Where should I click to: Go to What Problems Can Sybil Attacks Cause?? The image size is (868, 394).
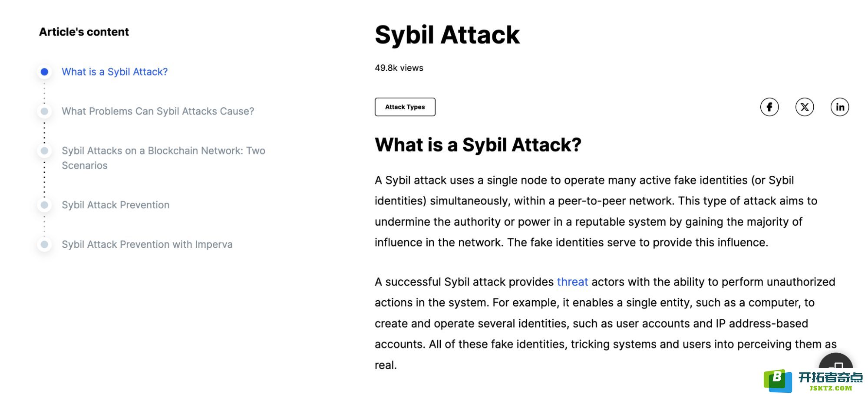pos(158,112)
